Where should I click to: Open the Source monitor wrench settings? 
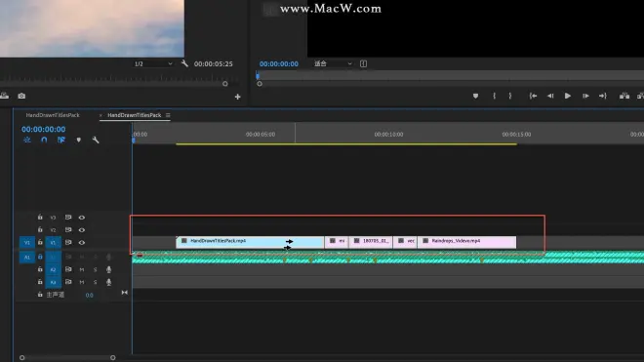click(184, 63)
